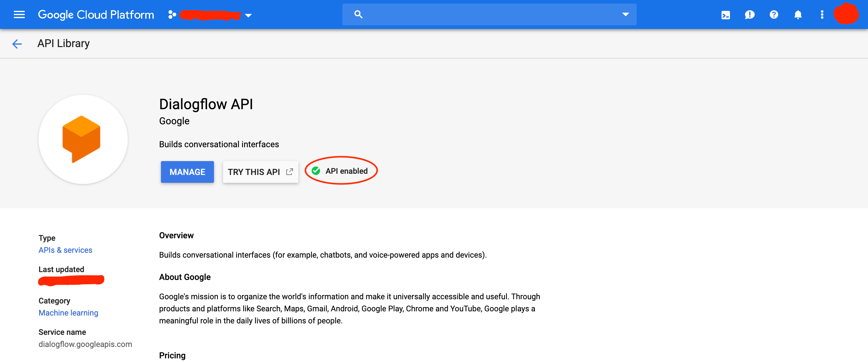Expand the search bar dropdown arrow
The height and width of the screenshot is (362, 868).
(x=625, y=14)
